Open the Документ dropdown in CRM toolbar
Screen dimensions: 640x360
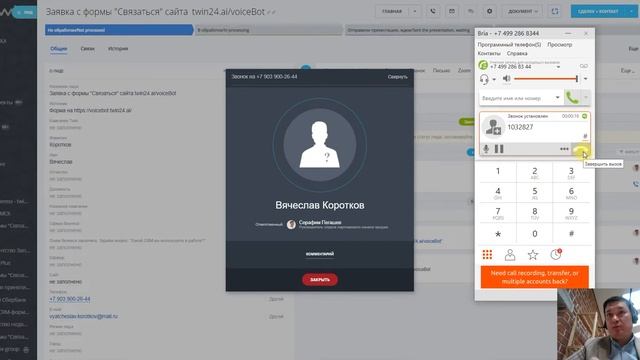(x=522, y=11)
